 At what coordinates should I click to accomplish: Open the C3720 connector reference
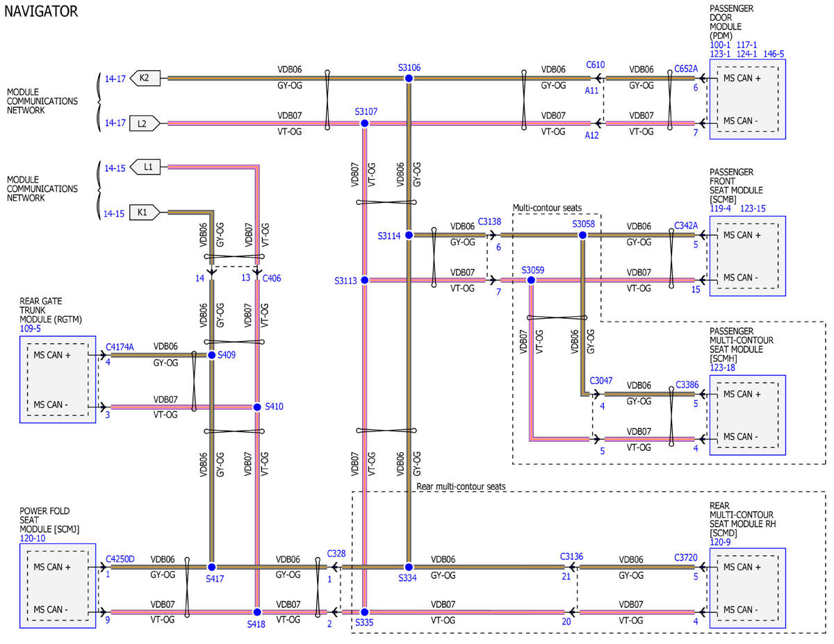point(686,557)
